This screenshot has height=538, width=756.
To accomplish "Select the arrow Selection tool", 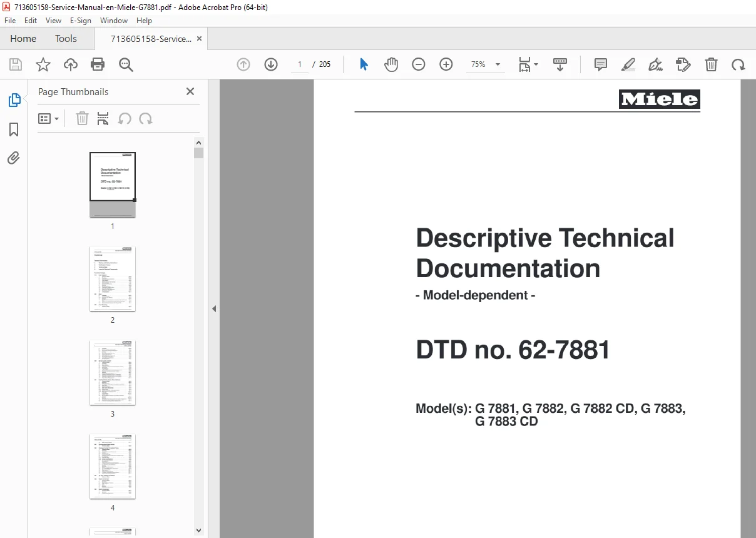I will (364, 64).
